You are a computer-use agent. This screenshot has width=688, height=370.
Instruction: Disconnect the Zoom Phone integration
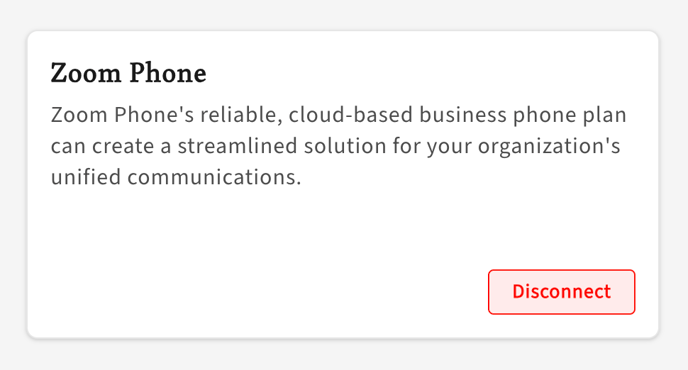click(561, 292)
